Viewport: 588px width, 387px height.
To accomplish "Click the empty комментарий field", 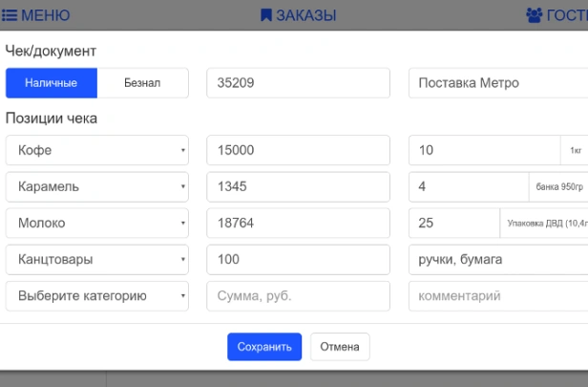I will tap(498, 296).
